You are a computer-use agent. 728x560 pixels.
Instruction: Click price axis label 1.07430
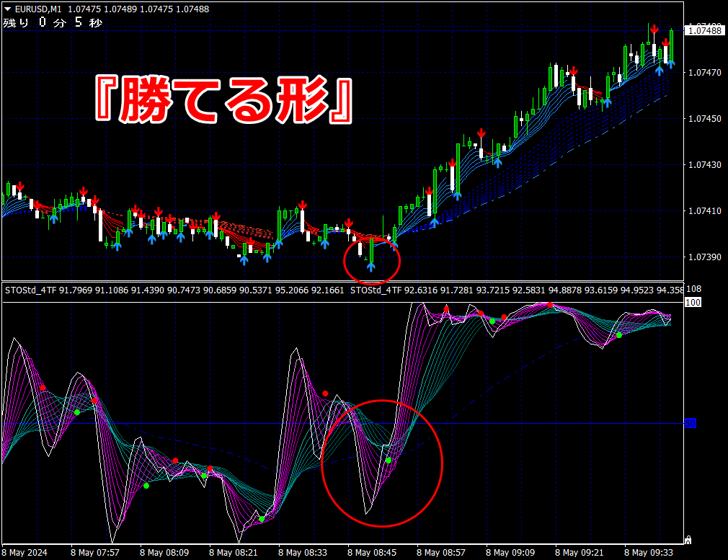pos(705,165)
